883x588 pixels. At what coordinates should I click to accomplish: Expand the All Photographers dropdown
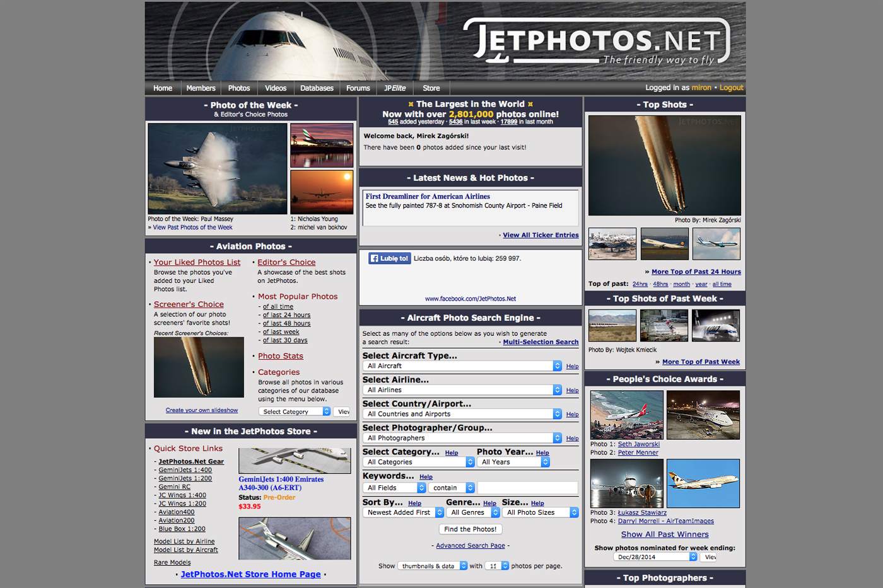tap(462, 438)
